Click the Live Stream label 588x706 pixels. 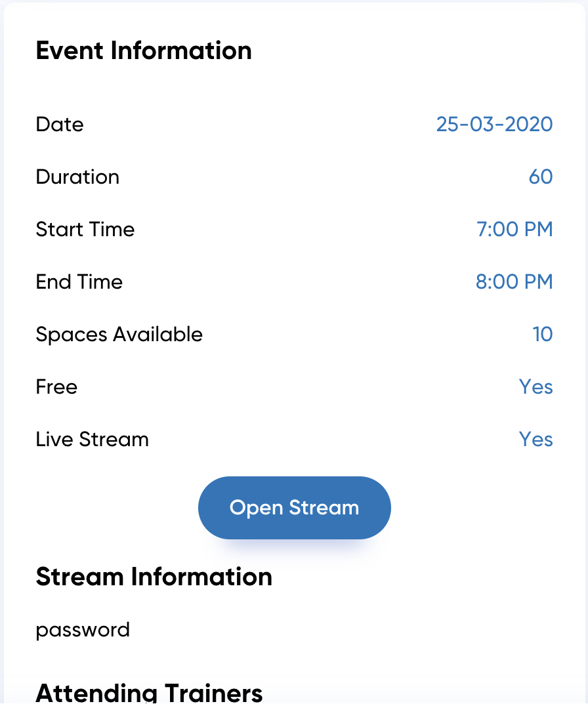pyautogui.click(x=93, y=440)
